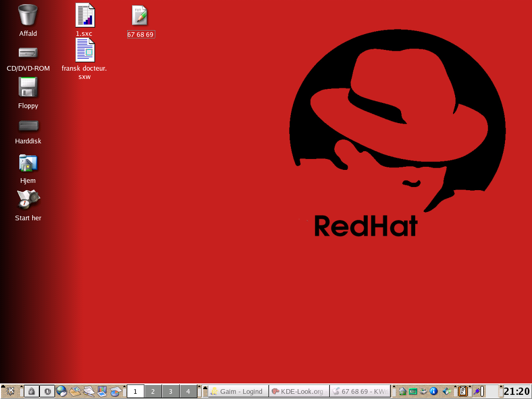Expand the taskbar window list arrow
The image size is (532, 399).
(x=205, y=388)
